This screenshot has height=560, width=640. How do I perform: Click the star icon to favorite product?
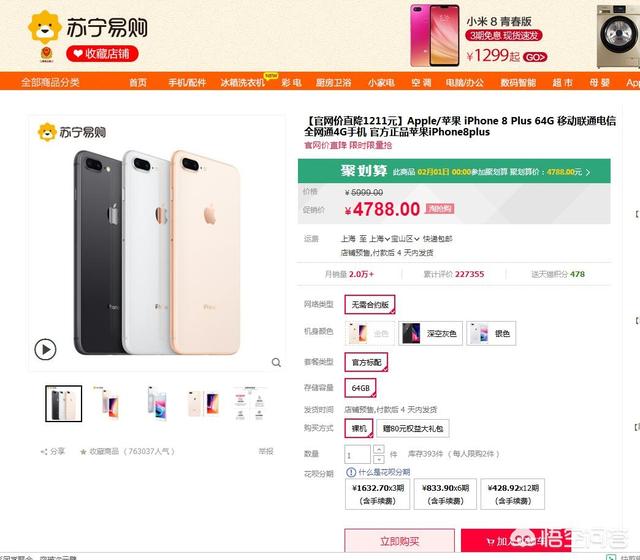(83, 451)
